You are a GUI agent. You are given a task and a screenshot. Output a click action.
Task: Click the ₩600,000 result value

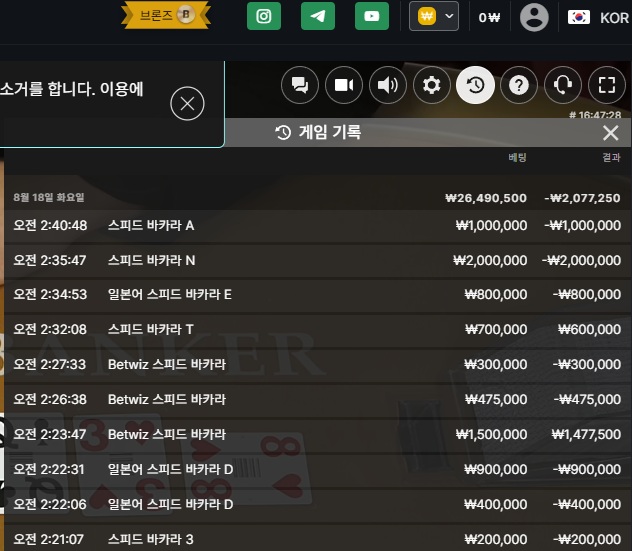click(589, 330)
